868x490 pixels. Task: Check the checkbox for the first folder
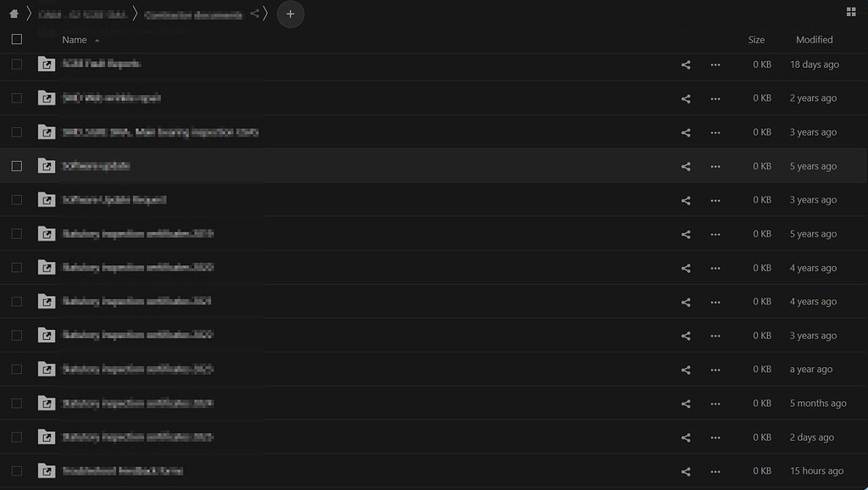click(x=17, y=64)
